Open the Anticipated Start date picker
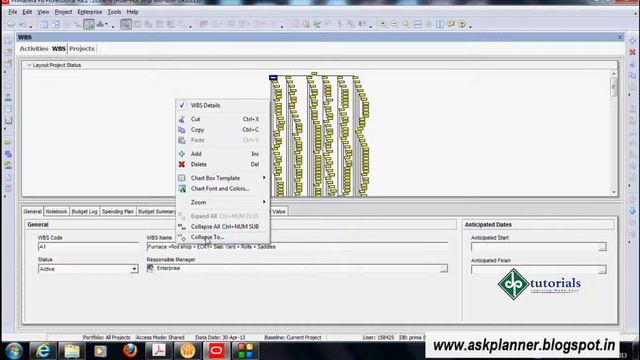Image resolution: width=640 pixels, height=360 pixels. coord(602,247)
